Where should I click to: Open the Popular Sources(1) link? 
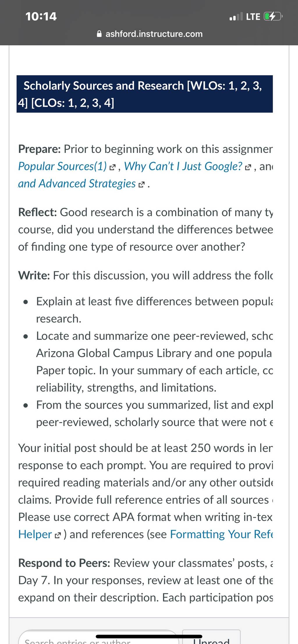63,167
